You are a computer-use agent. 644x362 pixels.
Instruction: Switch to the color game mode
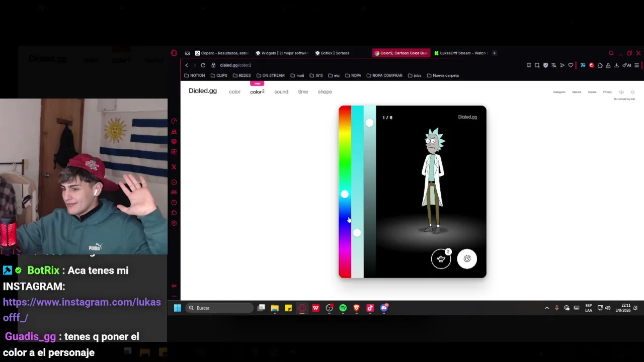pos(234,92)
